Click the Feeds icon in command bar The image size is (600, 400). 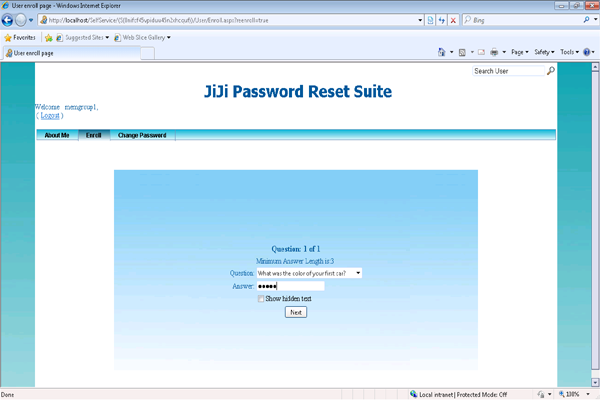(x=462, y=52)
